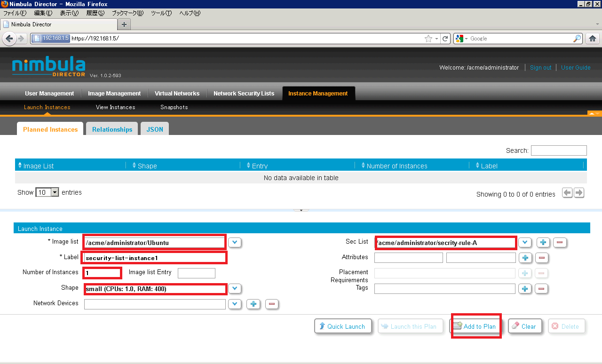602x364 pixels.
Task: Add an Attributes row with plus icon
Action: coord(525,258)
